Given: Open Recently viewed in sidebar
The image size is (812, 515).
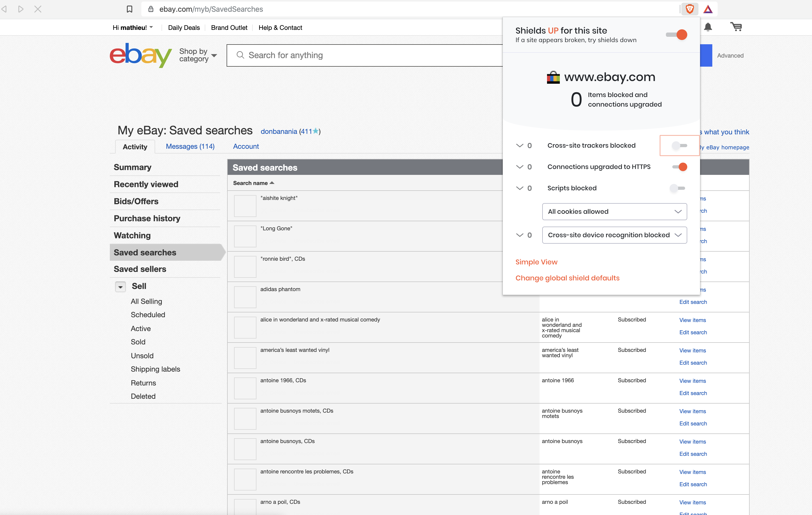Looking at the screenshot, I should [146, 184].
